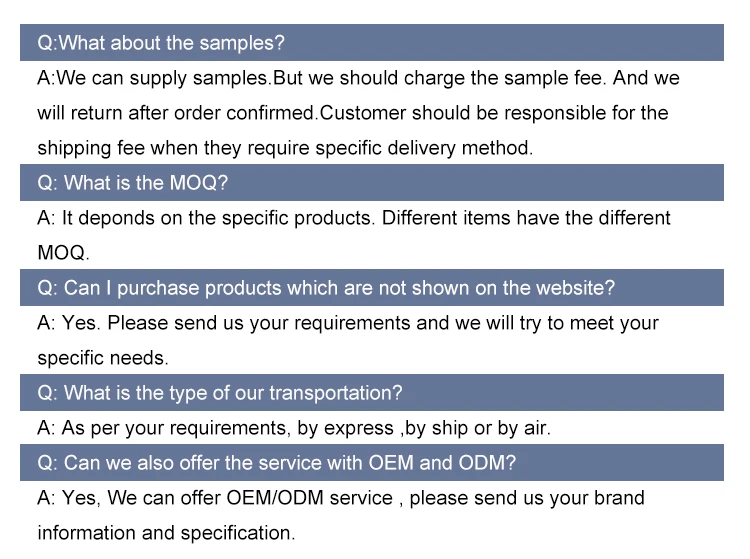Click the "information and specification." line
This screenshot has width=750, height=559.
(x=166, y=533)
